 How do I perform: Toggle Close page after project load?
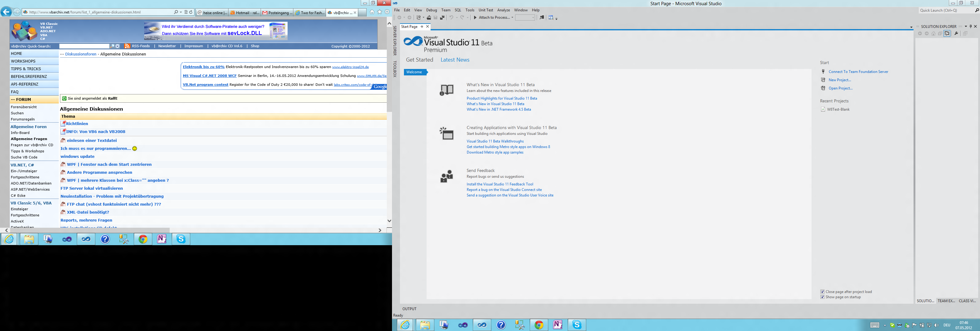(x=823, y=292)
